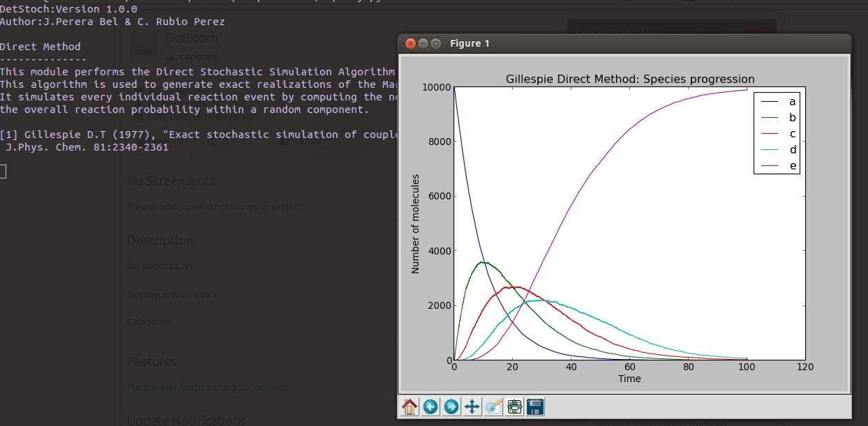868x426 pixels.
Task: Click the 60 x-axis tick label
Action: 630,367
